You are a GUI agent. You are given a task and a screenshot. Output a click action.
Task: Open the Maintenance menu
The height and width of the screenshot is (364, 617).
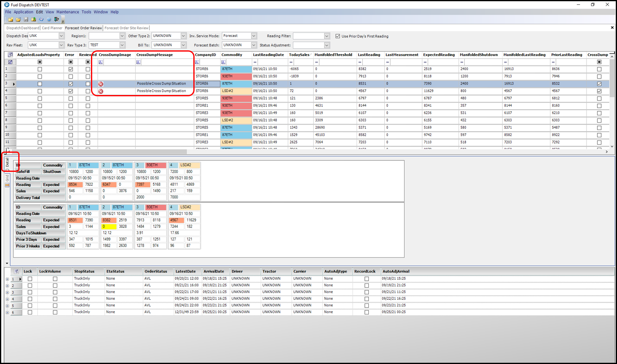tap(67, 12)
